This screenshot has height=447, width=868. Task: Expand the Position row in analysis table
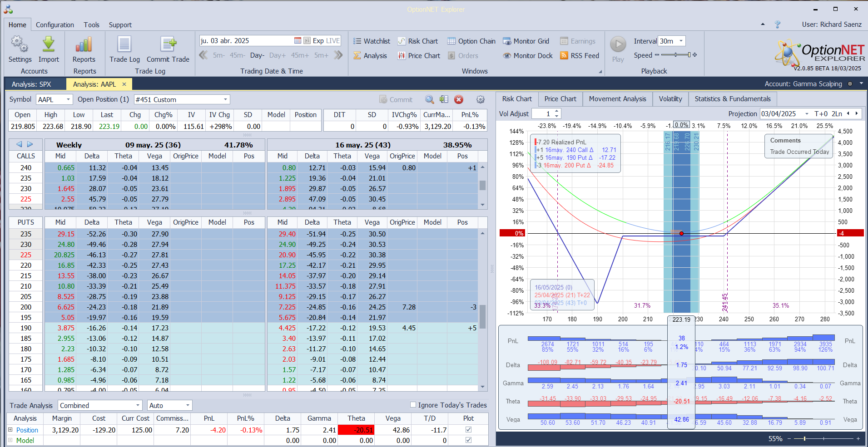[x=10, y=429]
